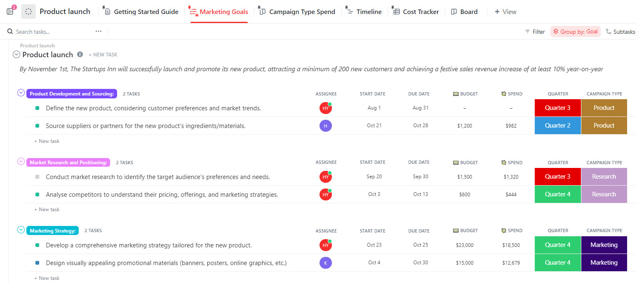
Task: Open the Cost Tracker tab
Action: click(421, 12)
